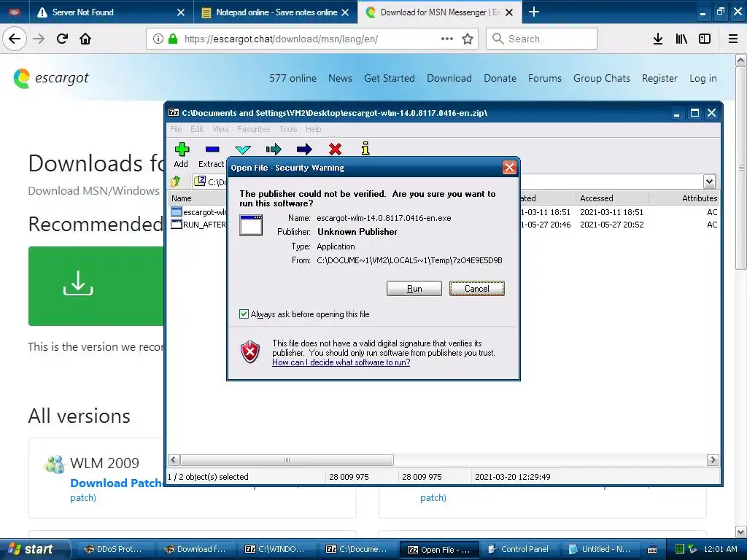Open browser Downloads arrow icon
747x560 pixels.
(x=658, y=39)
